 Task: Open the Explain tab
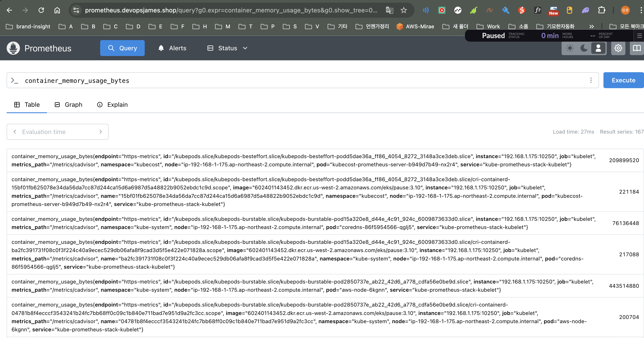pyautogui.click(x=112, y=105)
